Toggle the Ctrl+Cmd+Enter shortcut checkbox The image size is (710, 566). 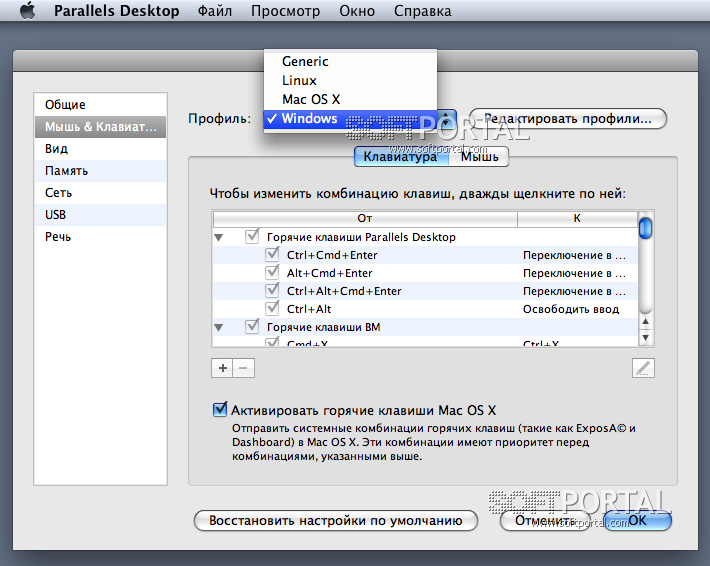coord(272,254)
